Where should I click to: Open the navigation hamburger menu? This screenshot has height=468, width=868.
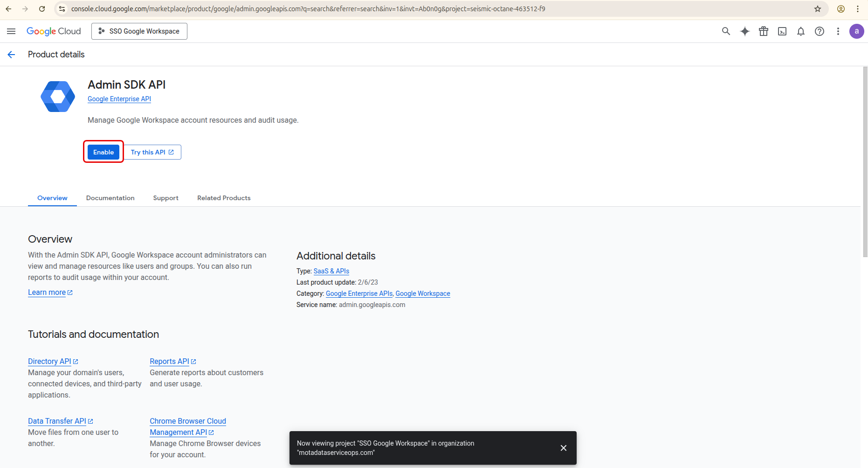click(11, 31)
